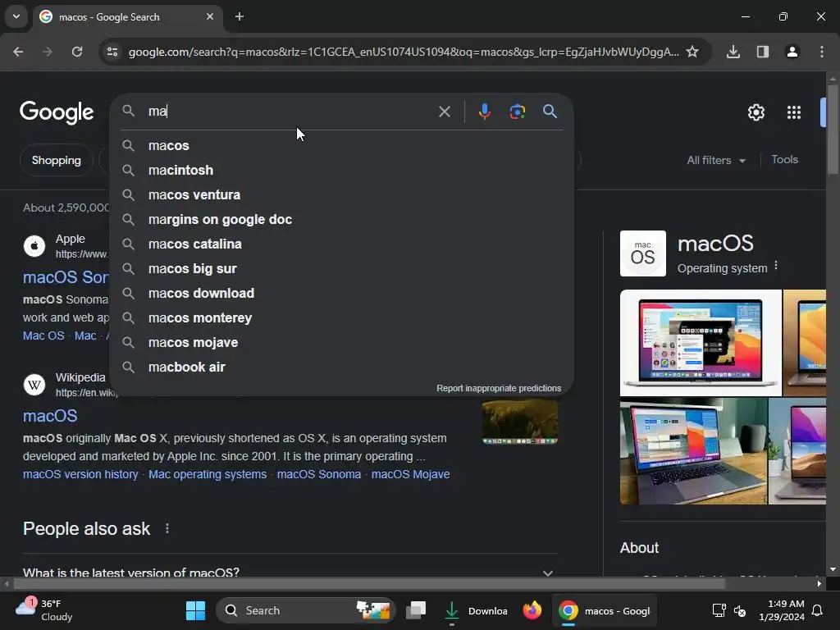Open the clock showing 1:49 AM
The image size is (840, 630).
tap(782, 610)
